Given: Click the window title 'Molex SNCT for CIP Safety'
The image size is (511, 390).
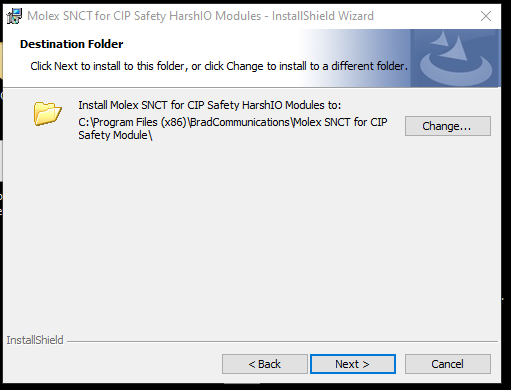Looking at the screenshot, I should [x=144, y=16].
